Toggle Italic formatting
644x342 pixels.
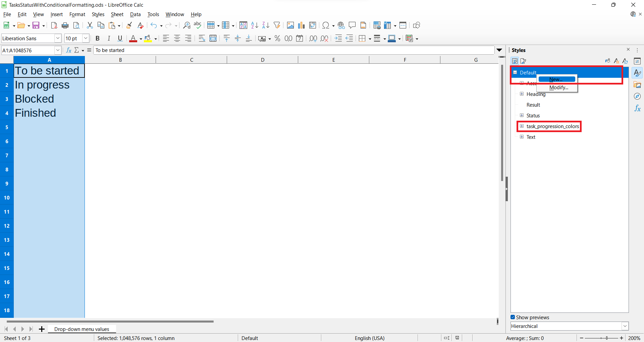(x=109, y=39)
